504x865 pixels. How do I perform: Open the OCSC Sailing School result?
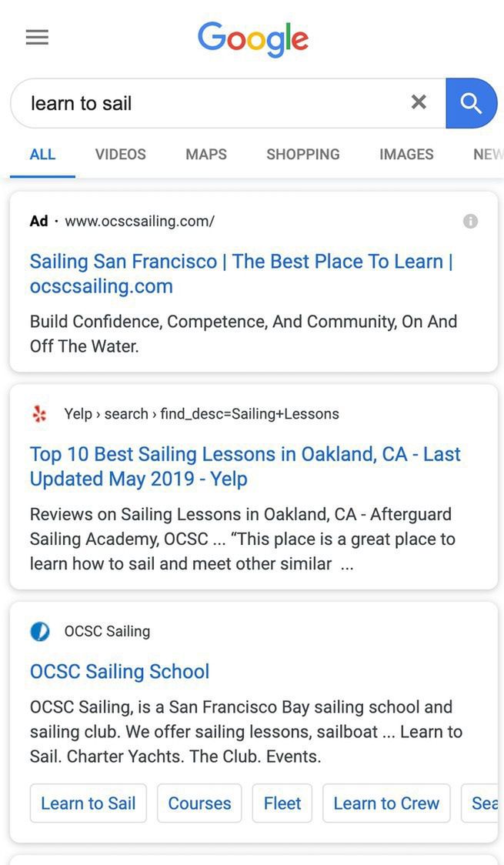(119, 671)
